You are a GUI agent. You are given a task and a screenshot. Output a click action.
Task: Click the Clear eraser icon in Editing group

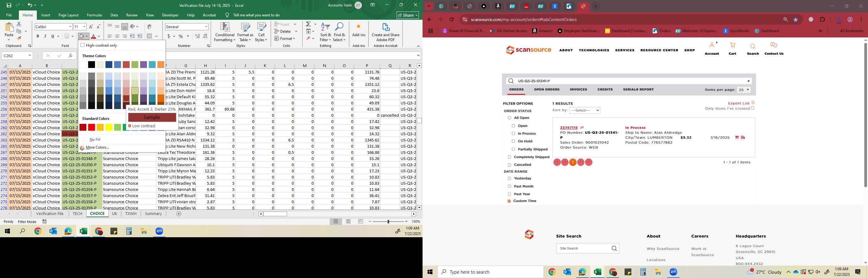[x=308, y=38]
